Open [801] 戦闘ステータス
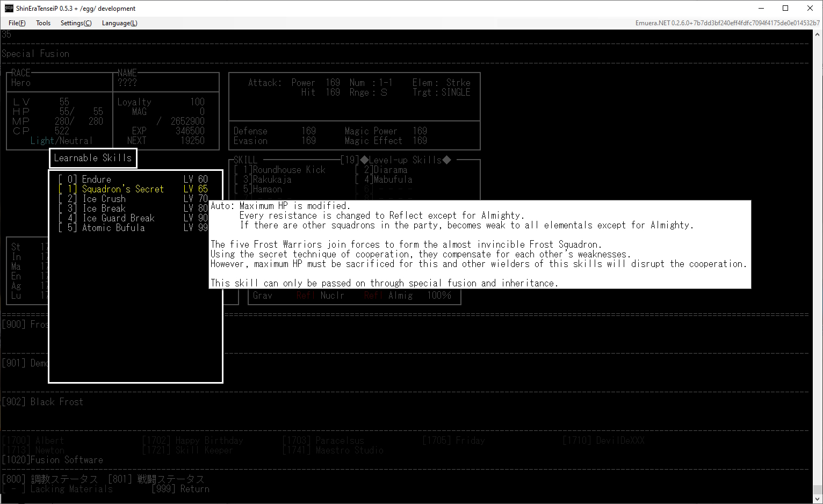 coord(156,479)
